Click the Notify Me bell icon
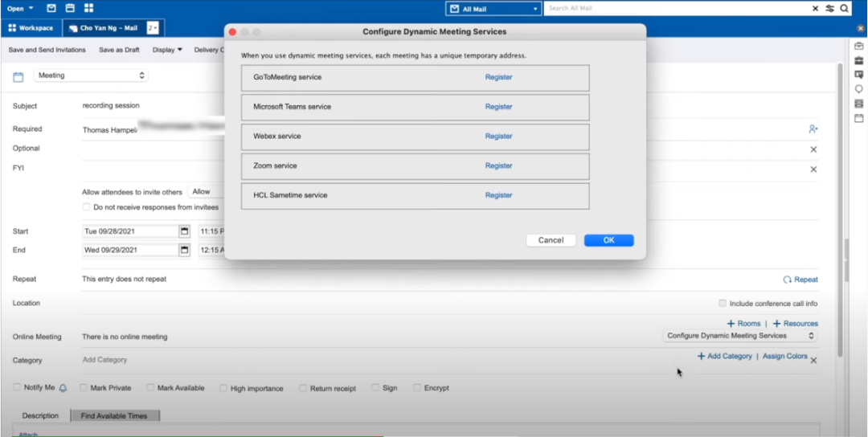 [63, 388]
